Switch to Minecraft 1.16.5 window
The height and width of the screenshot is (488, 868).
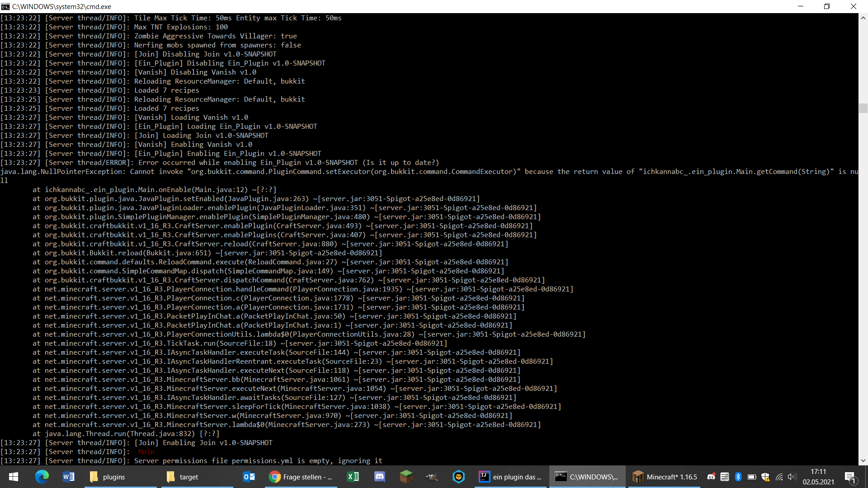665,477
